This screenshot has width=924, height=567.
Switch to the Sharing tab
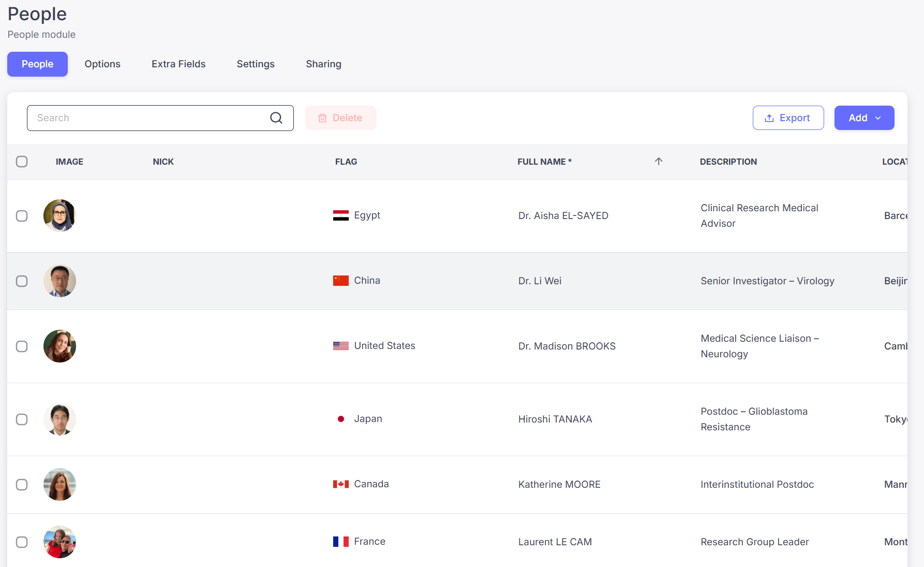[323, 64]
